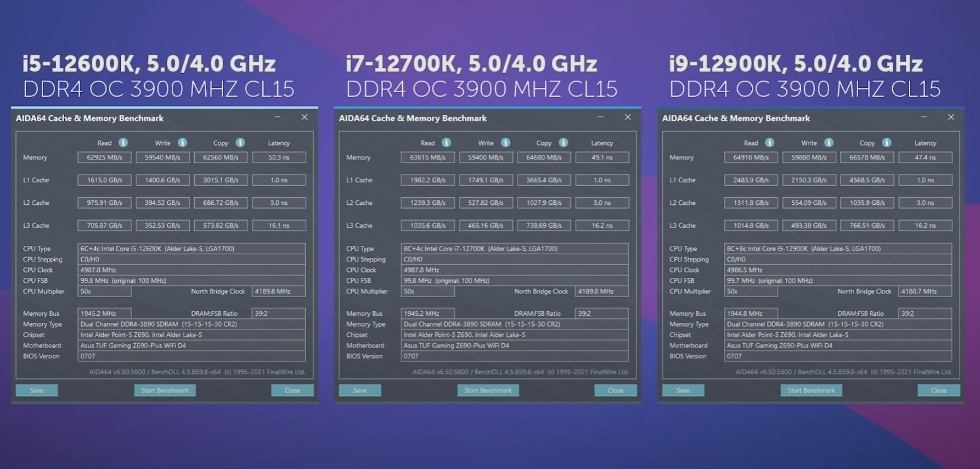Select the memory copy value 64680 MB/s
980x469 pixels.
[544, 158]
